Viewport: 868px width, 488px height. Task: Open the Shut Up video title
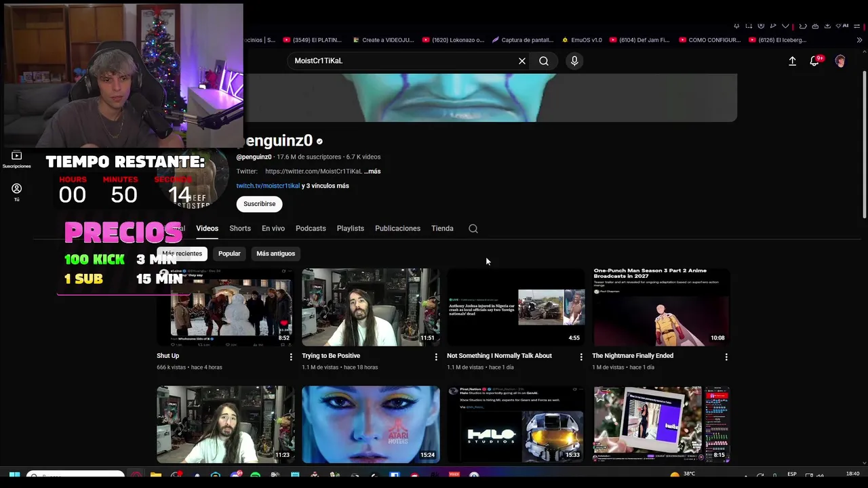point(168,356)
